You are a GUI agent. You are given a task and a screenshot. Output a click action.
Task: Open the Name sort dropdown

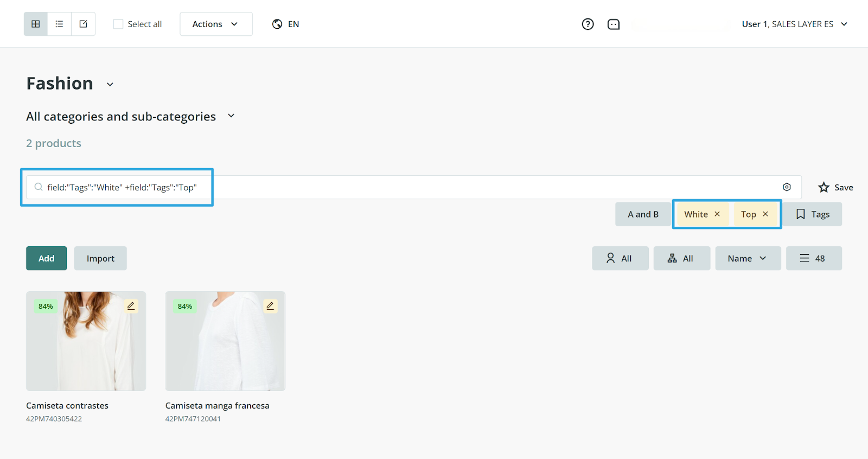pos(748,258)
